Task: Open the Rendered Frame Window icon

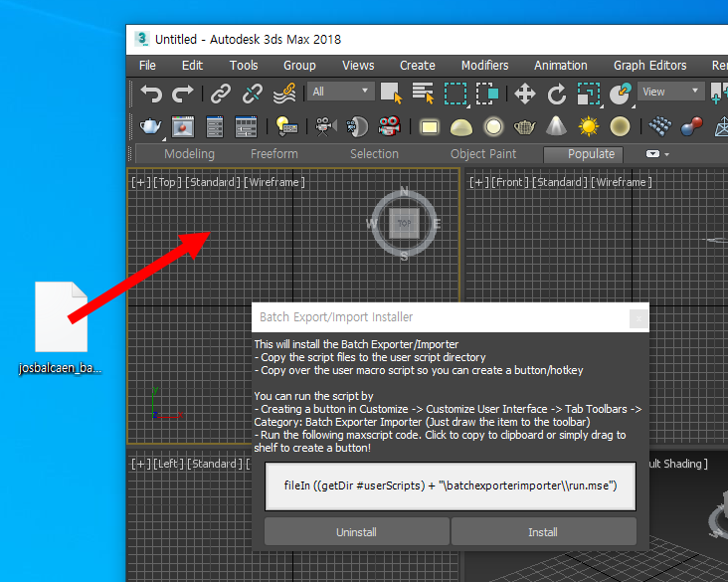Action: pyautogui.click(x=183, y=126)
